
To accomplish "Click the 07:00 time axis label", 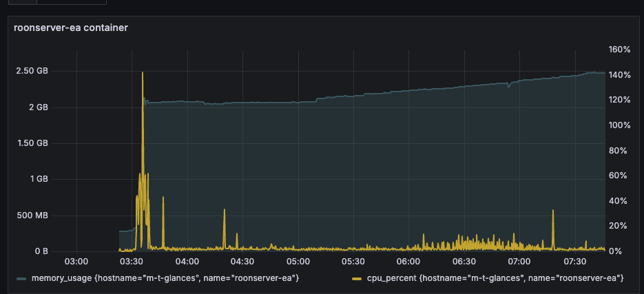I will 519,261.
